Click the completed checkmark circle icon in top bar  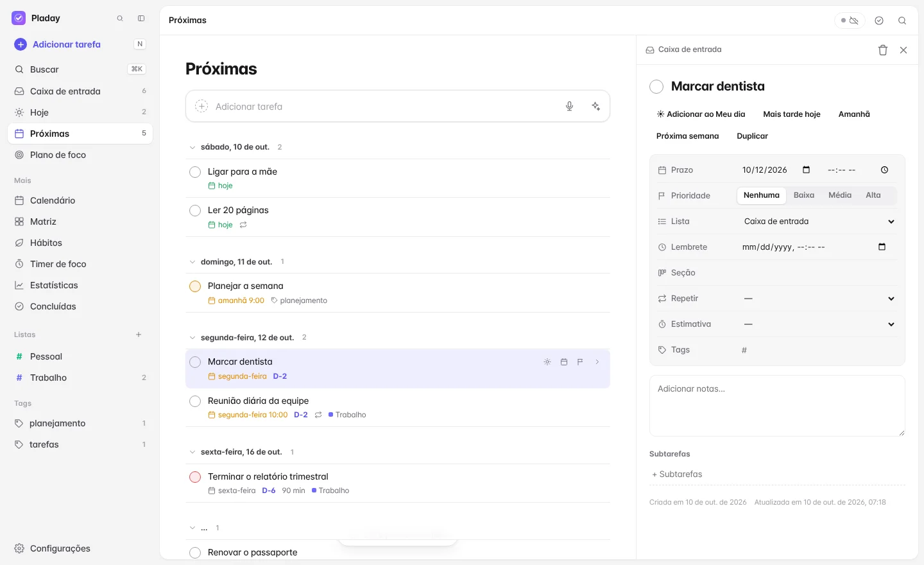click(879, 21)
